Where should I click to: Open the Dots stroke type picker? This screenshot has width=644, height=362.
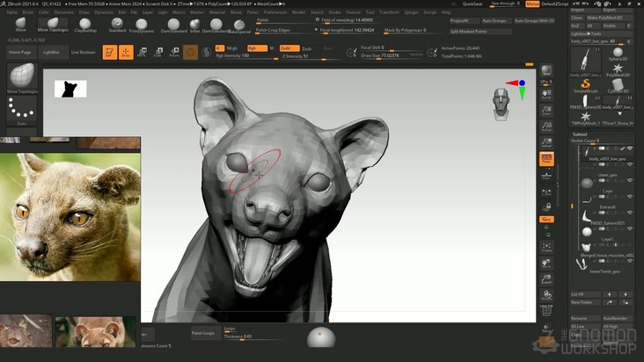click(21, 110)
